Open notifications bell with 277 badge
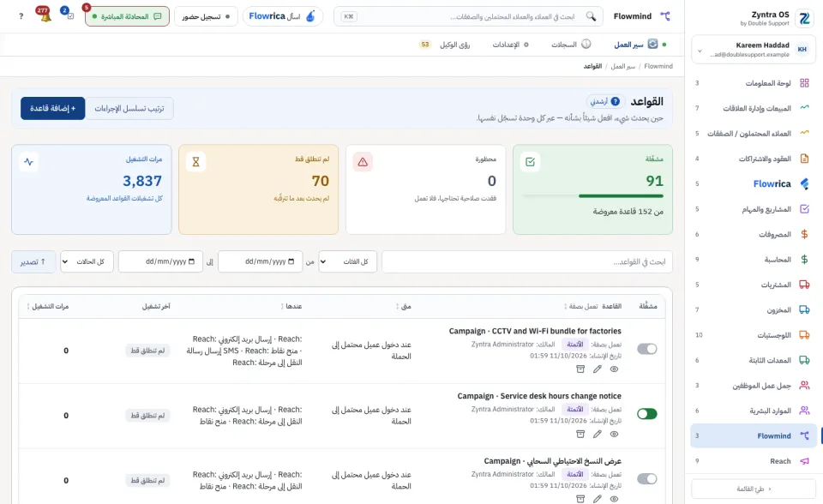This screenshot has width=823, height=504. pyautogui.click(x=45, y=15)
